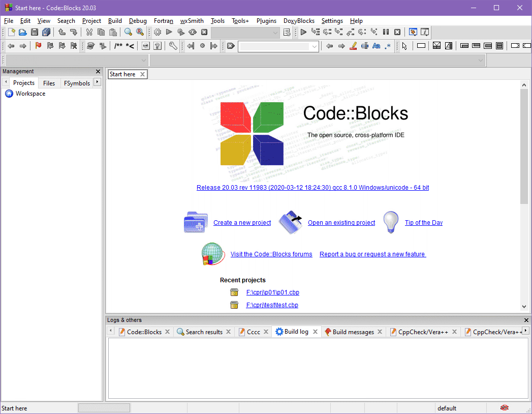Image resolution: width=532 pixels, height=414 pixels.
Task: Click the Debug/Continue play icon
Action: pyautogui.click(x=303, y=32)
